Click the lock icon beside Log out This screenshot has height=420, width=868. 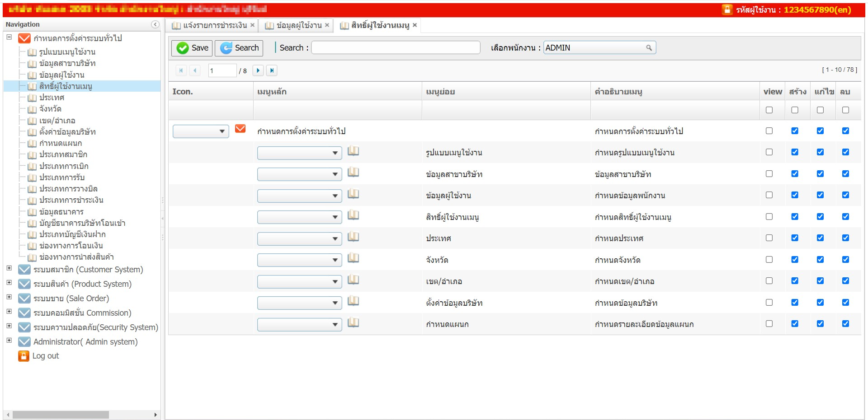[24, 356]
